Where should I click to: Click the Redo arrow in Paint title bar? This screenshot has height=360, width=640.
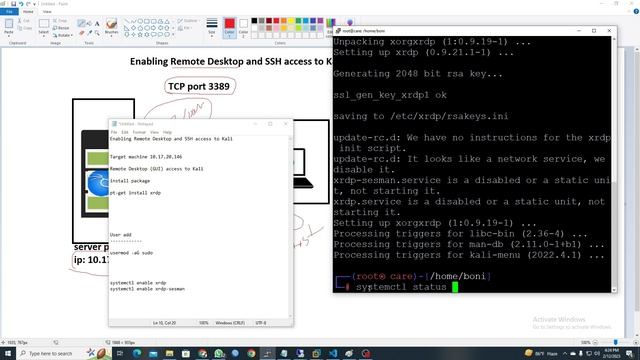pyautogui.click(x=28, y=4)
